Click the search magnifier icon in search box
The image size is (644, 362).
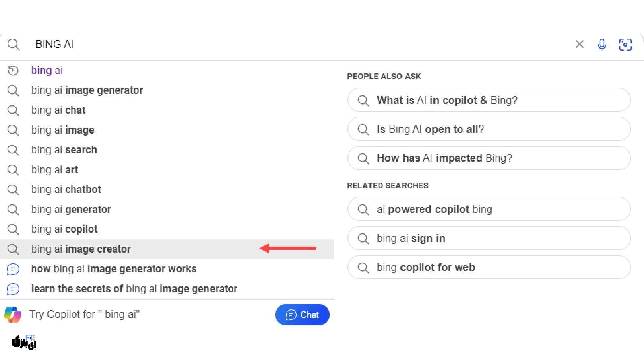point(13,44)
